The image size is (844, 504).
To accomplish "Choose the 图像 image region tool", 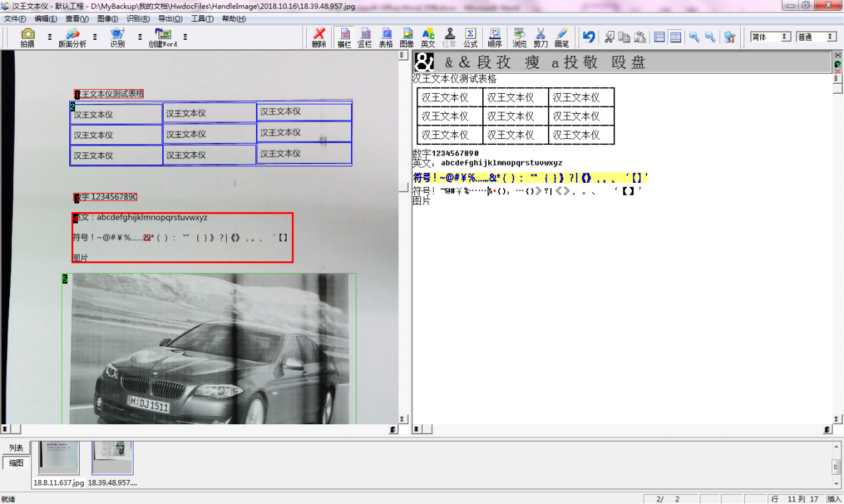I will pyautogui.click(x=407, y=38).
